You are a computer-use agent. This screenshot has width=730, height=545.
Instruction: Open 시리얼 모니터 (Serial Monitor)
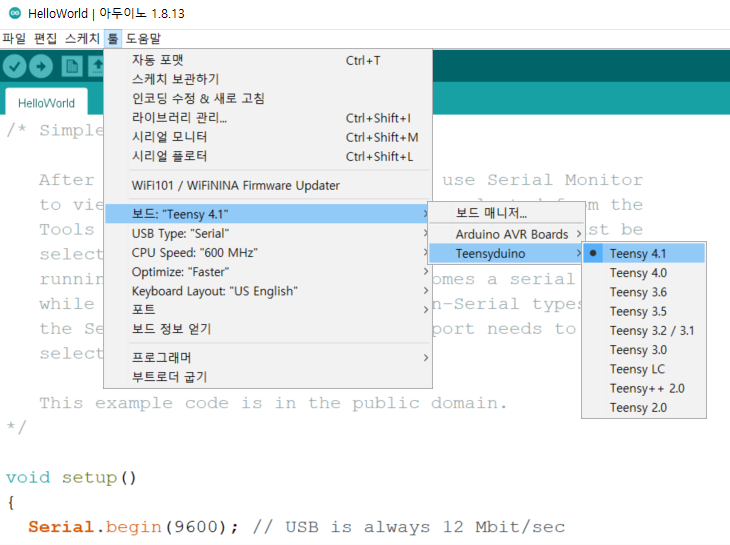pyautogui.click(x=268, y=137)
